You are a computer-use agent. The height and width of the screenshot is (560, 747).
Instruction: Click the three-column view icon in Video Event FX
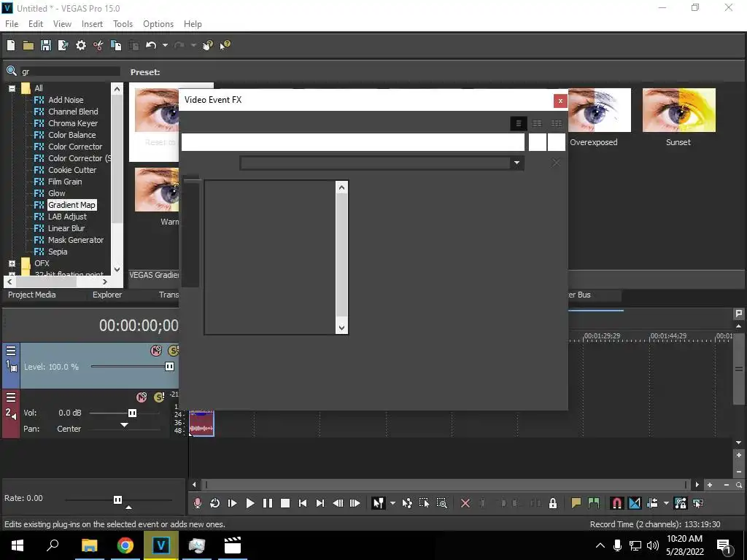click(x=557, y=124)
